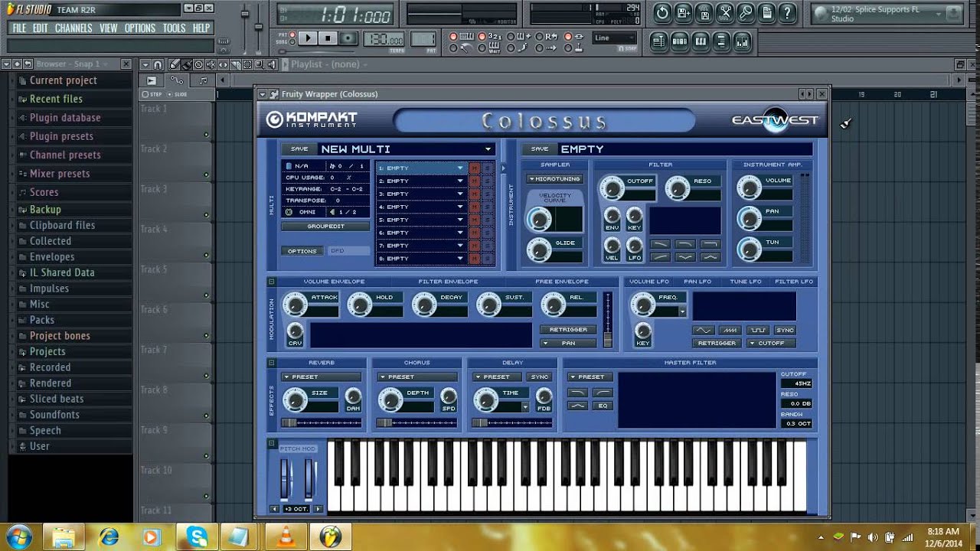Open the VIEW menu

pyautogui.click(x=109, y=28)
